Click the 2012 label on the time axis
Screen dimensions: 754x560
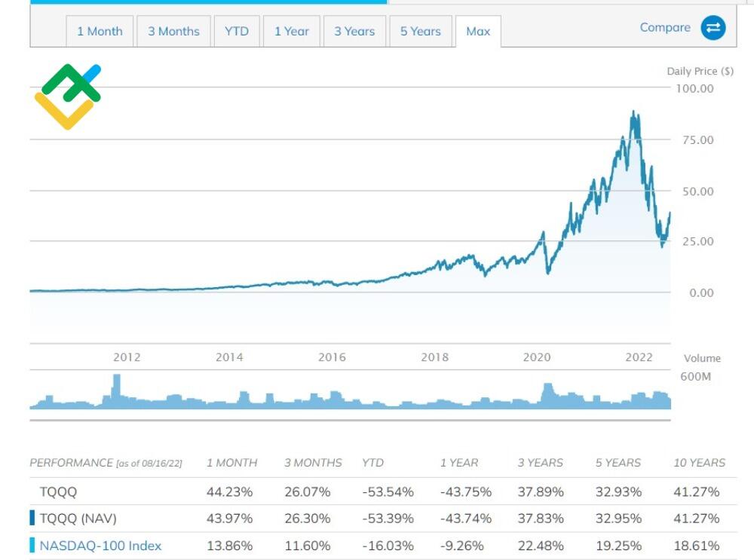click(x=127, y=357)
